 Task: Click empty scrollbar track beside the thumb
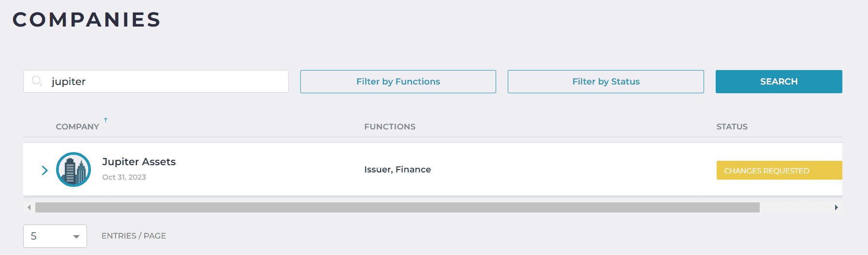795,208
